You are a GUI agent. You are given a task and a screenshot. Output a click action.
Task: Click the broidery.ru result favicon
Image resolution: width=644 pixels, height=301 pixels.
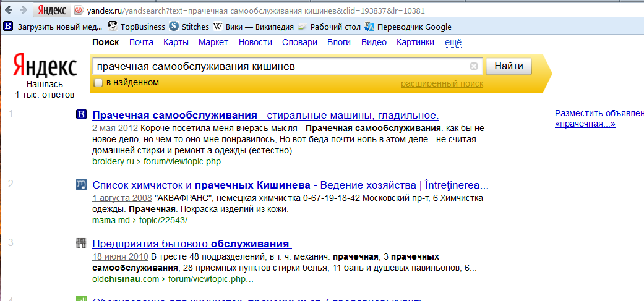[82, 114]
